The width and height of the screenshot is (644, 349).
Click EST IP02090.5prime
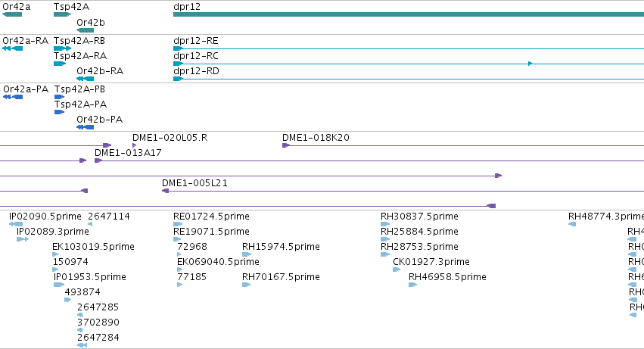click(x=16, y=224)
